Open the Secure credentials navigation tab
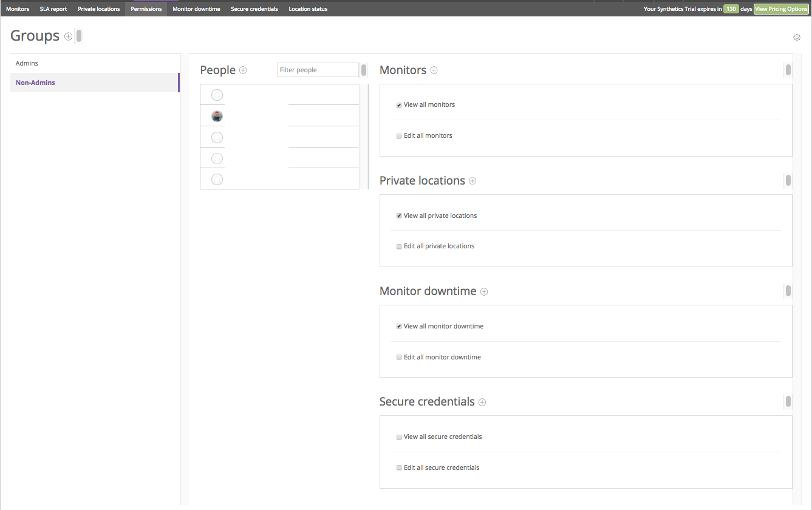Viewport: 812px width, 510px height. tap(254, 9)
